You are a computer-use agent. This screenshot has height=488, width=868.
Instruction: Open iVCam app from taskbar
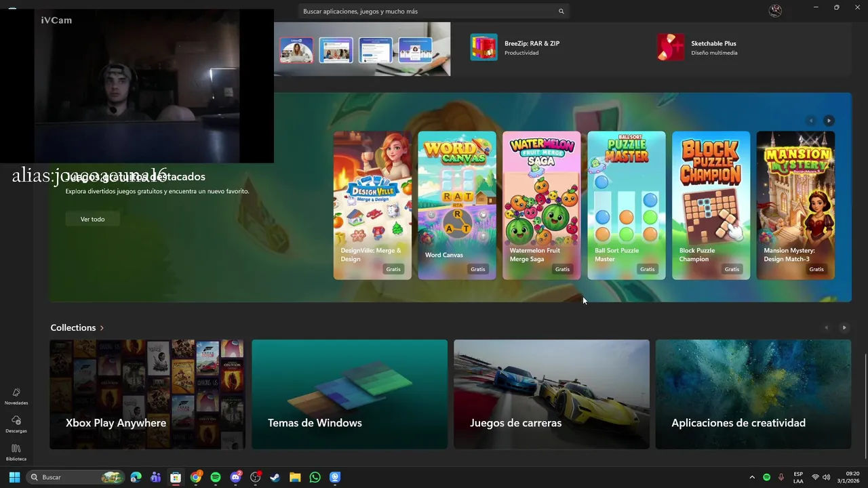(x=335, y=477)
